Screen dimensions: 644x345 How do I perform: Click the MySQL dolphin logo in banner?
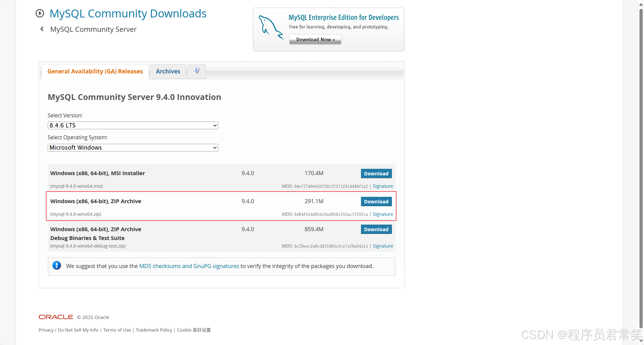(271, 28)
